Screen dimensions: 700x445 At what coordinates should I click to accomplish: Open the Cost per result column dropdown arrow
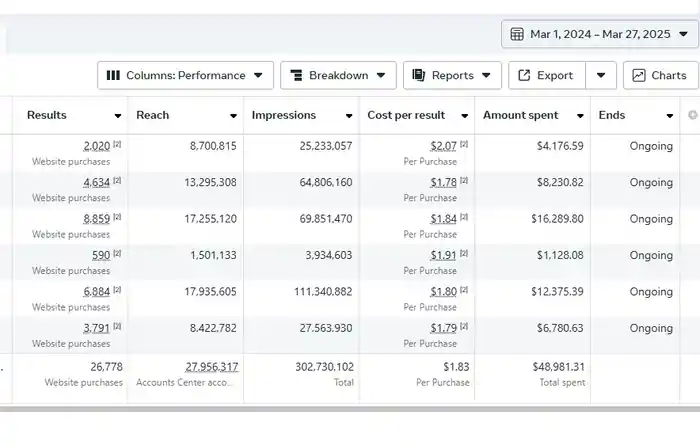point(464,116)
